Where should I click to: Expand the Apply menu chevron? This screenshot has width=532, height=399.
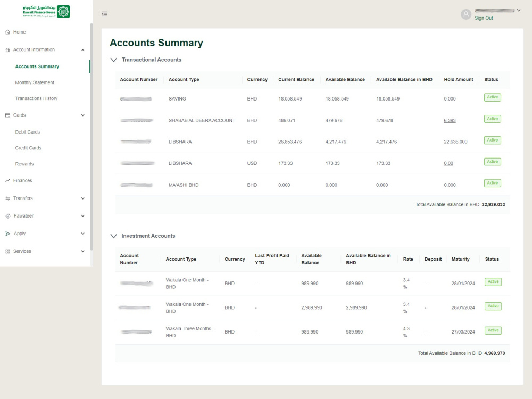pyautogui.click(x=82, y=234)
